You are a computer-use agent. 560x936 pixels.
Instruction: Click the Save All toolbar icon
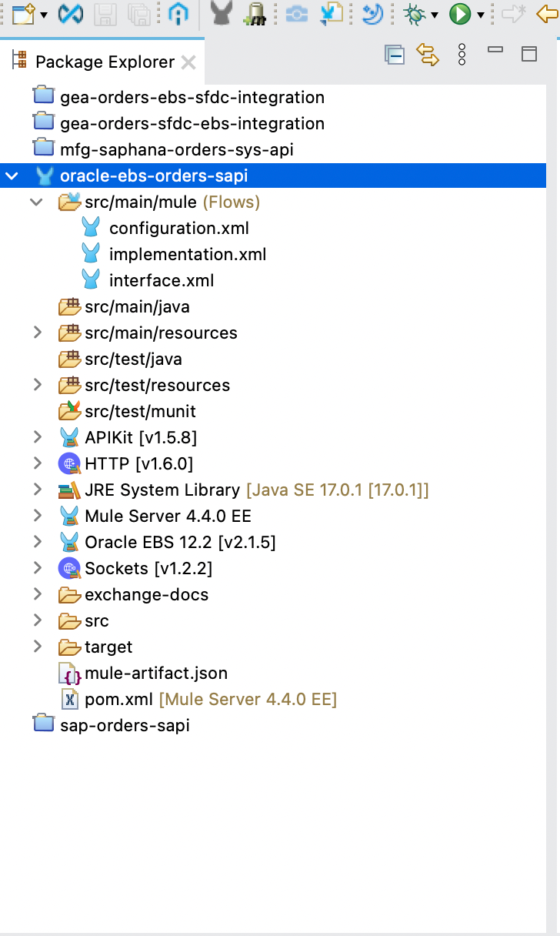click(x=139, y=13)
